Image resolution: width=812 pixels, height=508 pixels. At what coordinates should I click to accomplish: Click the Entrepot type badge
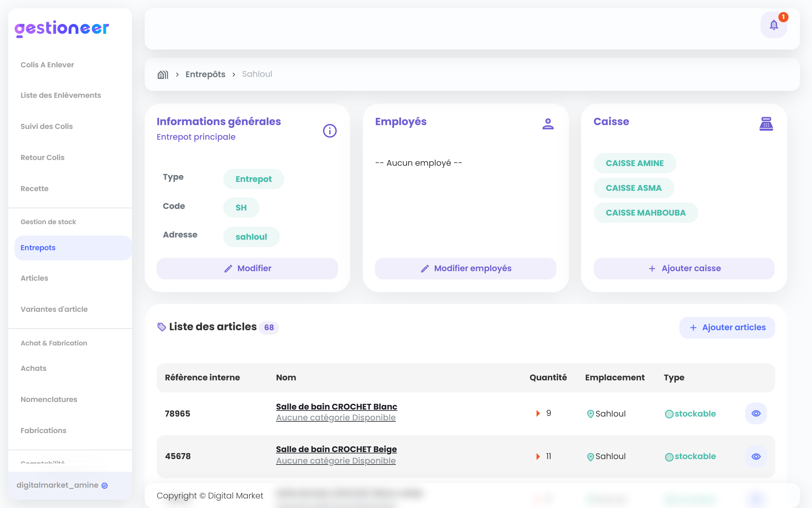click(x=253, y=179)
